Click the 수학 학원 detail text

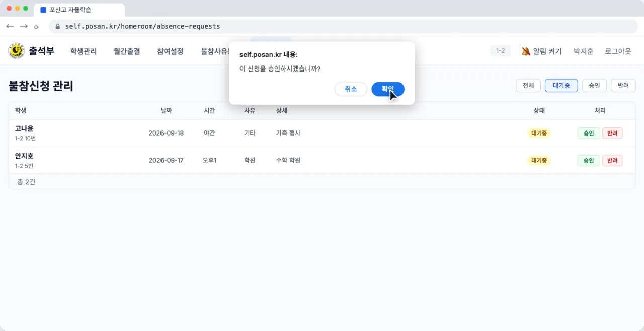[x=288, y=160]
